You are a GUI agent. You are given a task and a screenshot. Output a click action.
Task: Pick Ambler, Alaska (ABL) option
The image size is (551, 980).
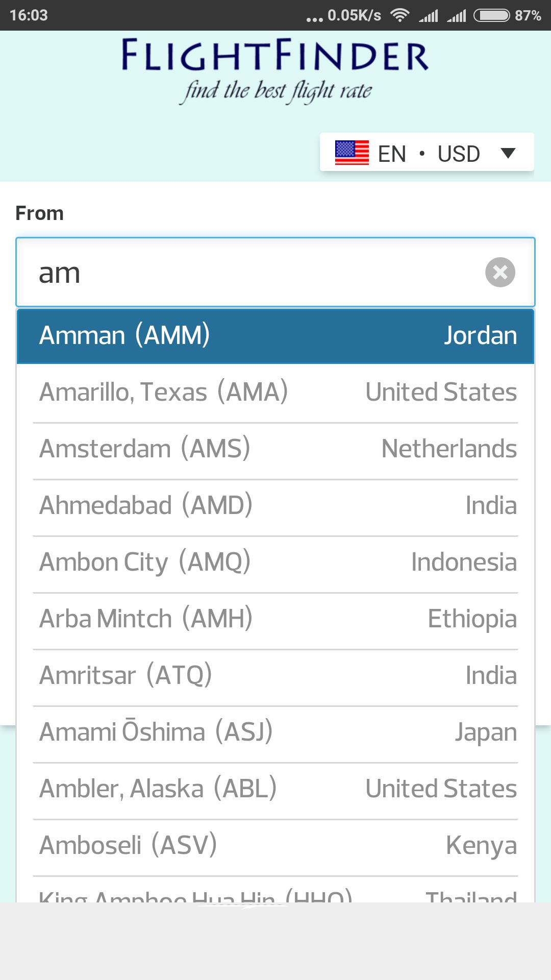[275, 789]
